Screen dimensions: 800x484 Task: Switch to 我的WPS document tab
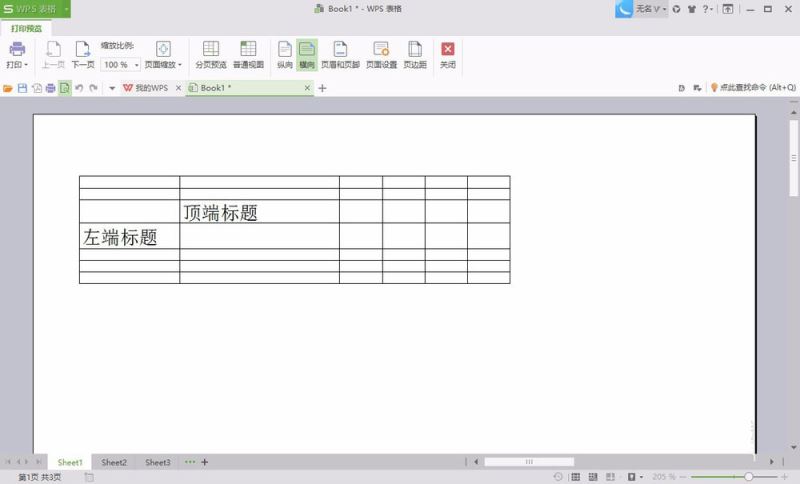point(152,88)
